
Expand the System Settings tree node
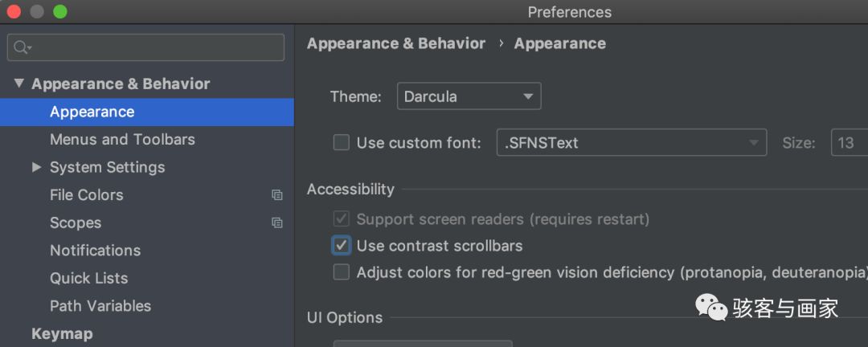(36, 167)
